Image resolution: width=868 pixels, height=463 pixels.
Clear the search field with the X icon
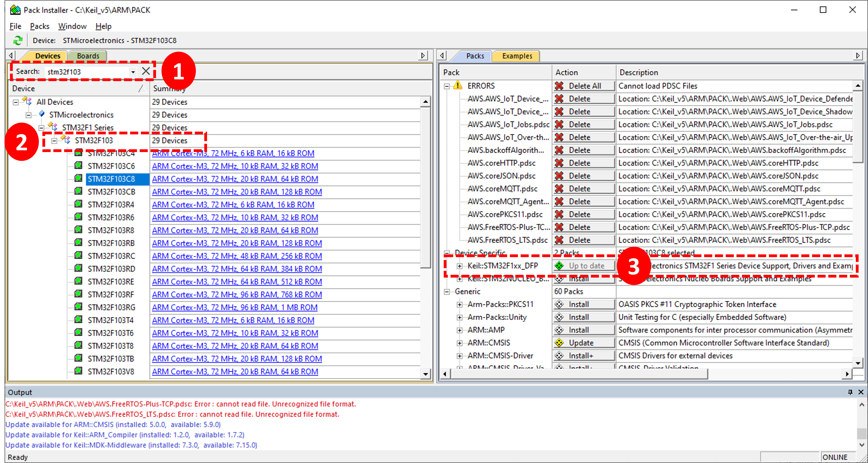point(146,71)
